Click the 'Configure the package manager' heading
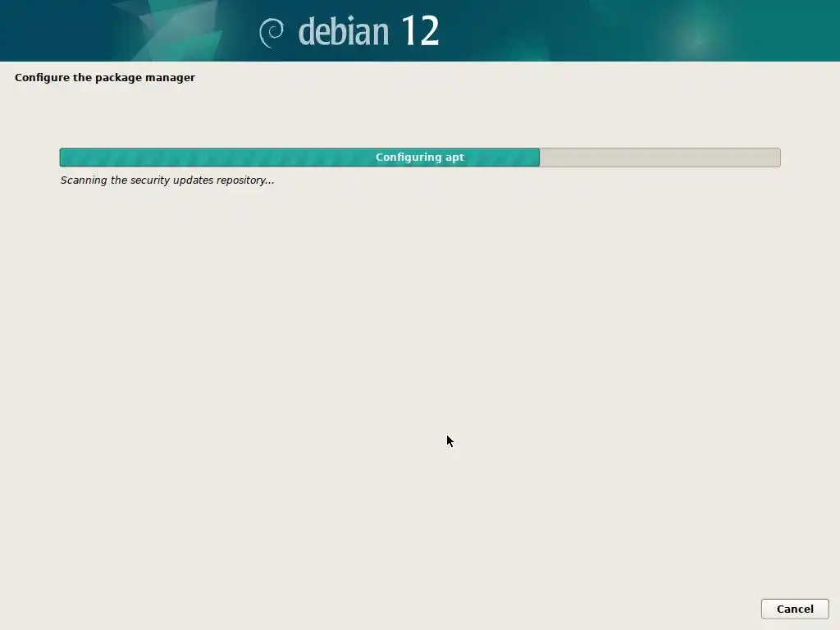840x630 pixels. pyautogui.click(x=105, y=78)
